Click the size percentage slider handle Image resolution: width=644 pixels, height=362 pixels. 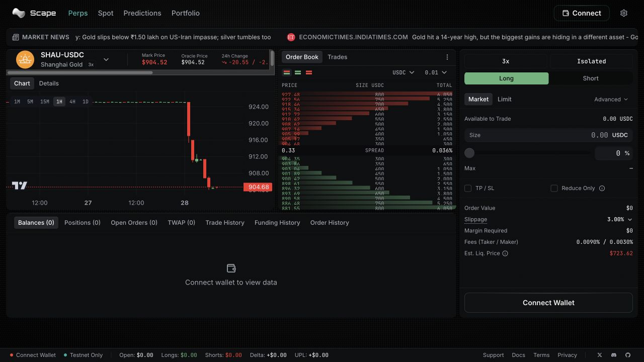(x=469, y=153)
